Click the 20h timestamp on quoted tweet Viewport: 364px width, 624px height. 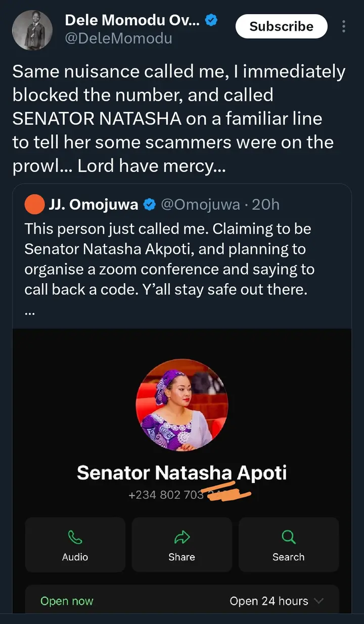pyautogui.click(x=265, y=204)
